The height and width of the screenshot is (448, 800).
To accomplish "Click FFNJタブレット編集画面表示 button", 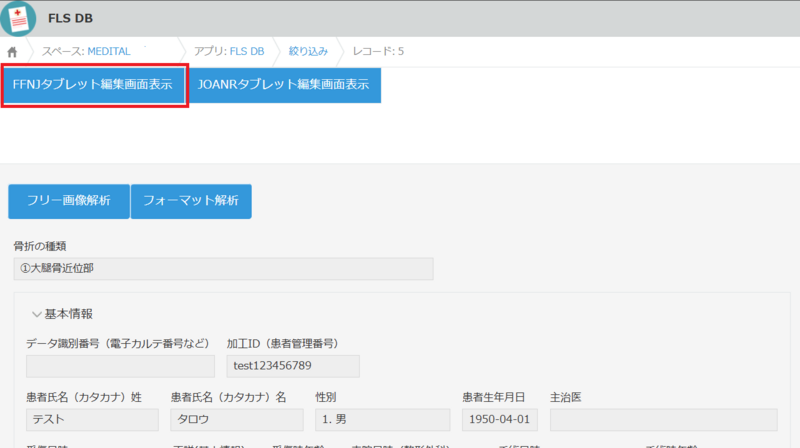I will pyautogui.click(x=93, y=85).
